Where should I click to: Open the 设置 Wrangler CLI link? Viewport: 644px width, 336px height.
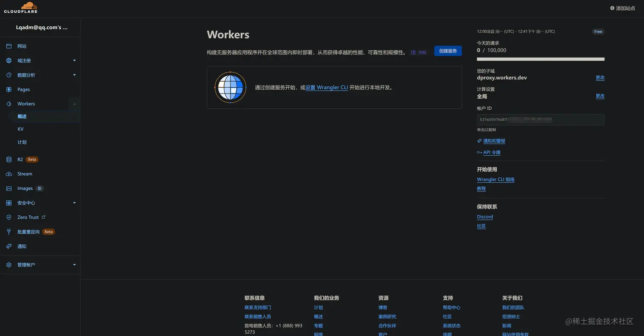click(327, 88)
